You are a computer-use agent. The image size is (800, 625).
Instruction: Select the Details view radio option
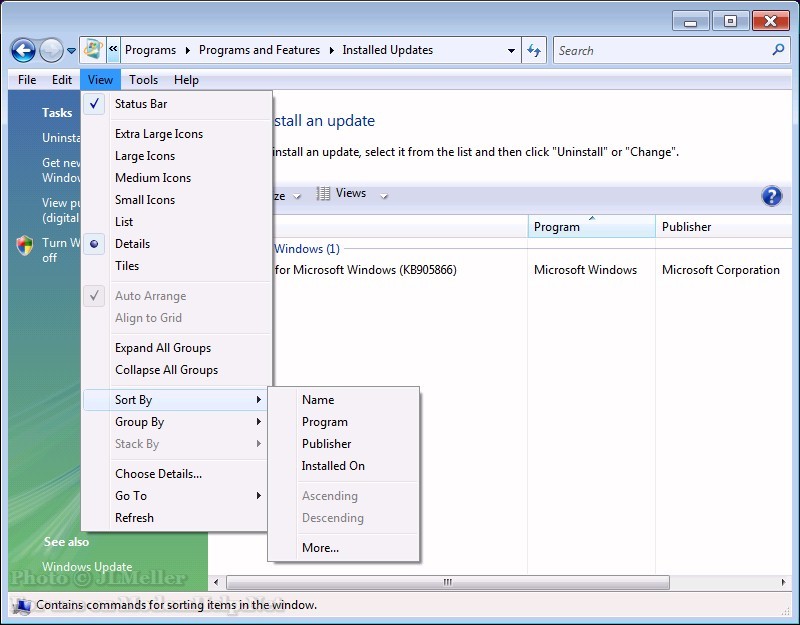tap(132, 244)
